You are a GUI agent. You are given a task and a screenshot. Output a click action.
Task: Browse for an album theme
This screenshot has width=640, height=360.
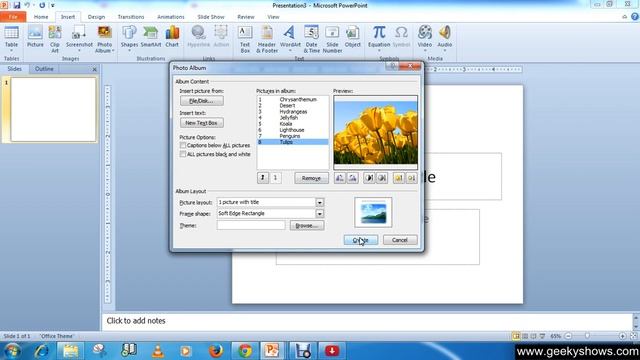point(307,225)
